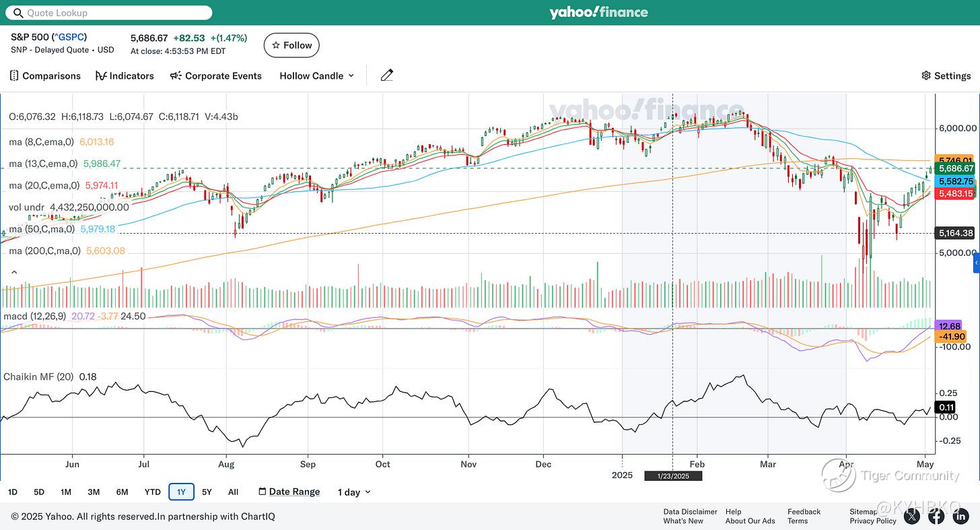Open the Yahoo Finance logo home link
This screenshot has width=980, height=530.
598,12
